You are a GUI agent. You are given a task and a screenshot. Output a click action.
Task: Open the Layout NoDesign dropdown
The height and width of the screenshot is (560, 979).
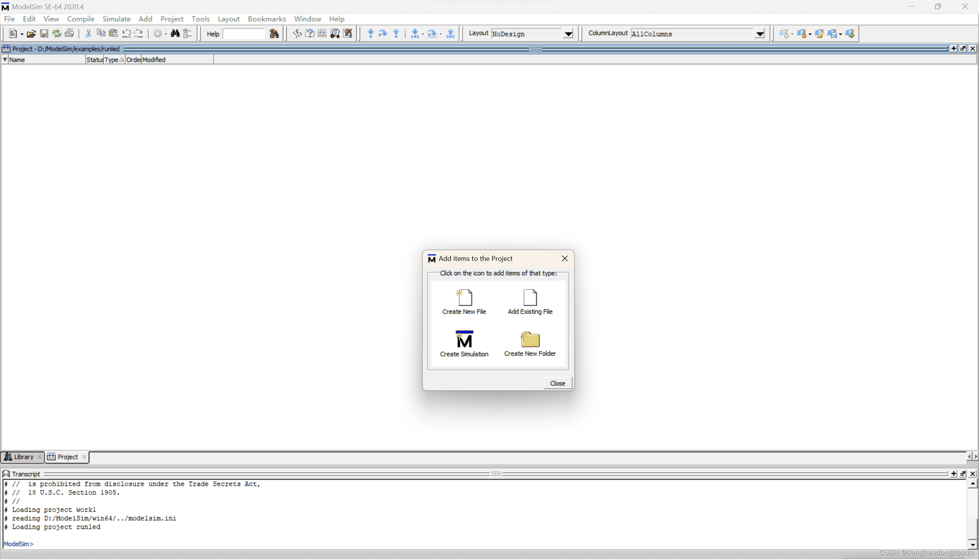pyautogui.click(x=568, y=34)
